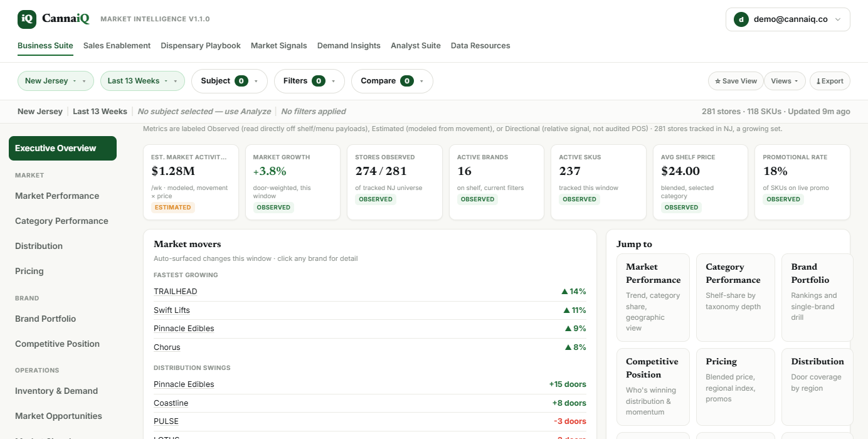The width and height of the screenshot is (868, 439).
Task: Click the Save View button
Action: (736, 81)
